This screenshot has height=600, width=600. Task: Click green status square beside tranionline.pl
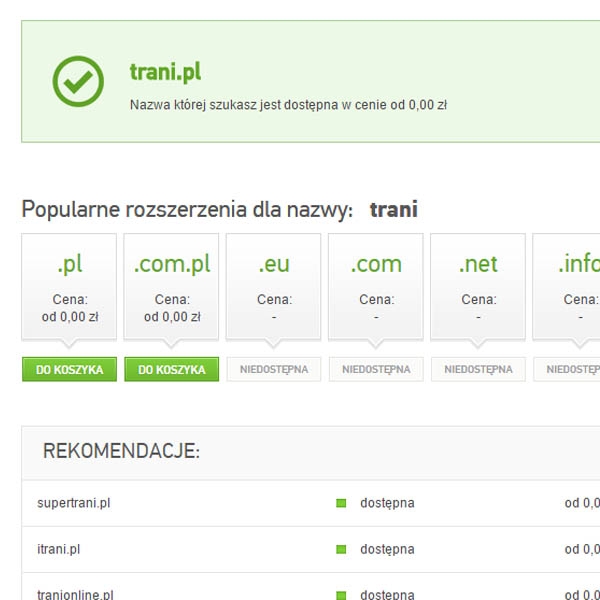(341, 594)
